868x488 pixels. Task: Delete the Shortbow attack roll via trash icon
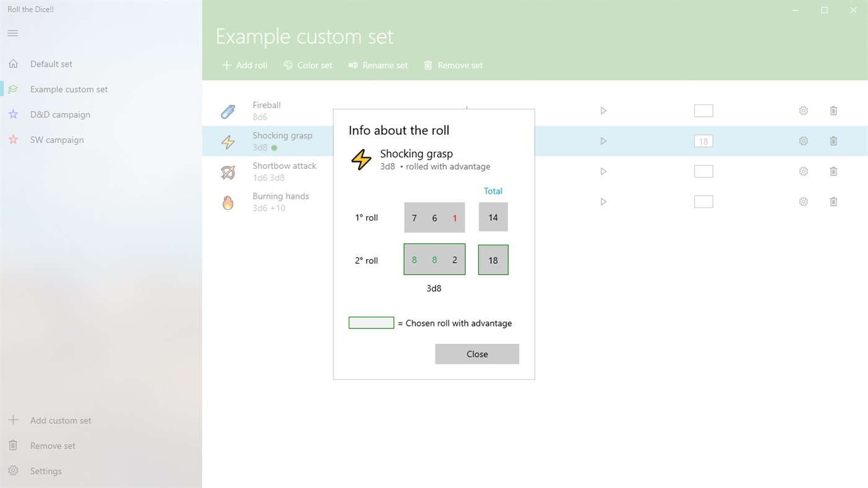833,171
